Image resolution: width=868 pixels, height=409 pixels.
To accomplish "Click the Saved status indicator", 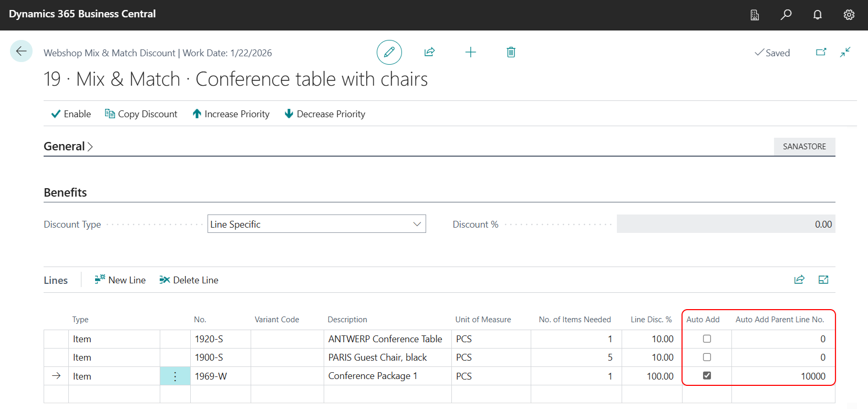I will point(772,53).
